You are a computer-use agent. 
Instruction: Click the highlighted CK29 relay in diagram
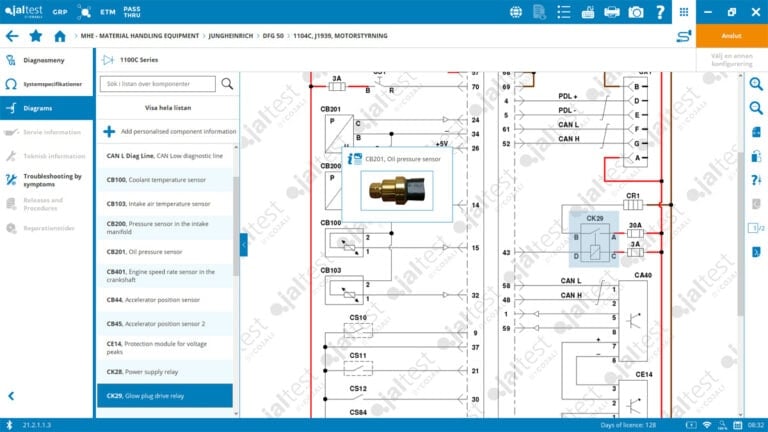click(594, 240)
